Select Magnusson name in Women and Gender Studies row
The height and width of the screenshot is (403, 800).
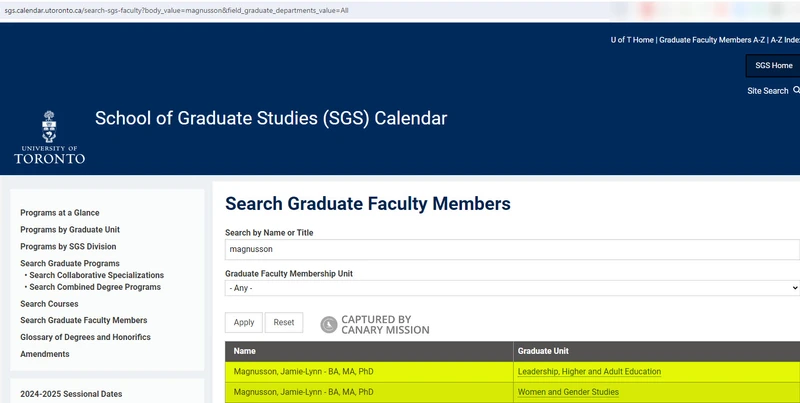pyautogui.click(x=303, y=392)
